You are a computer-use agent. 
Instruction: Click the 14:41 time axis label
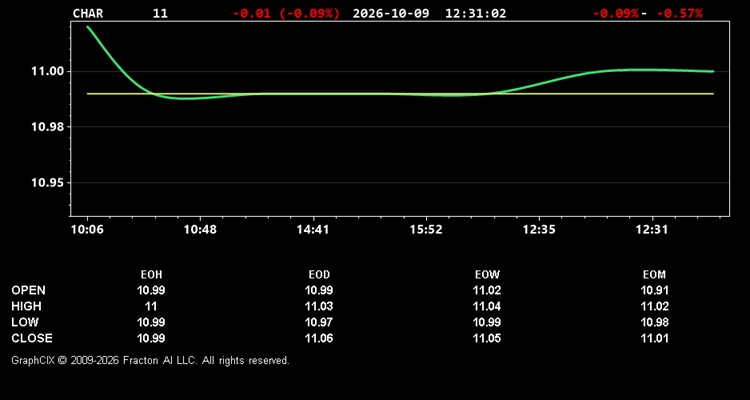click(313, 230)
